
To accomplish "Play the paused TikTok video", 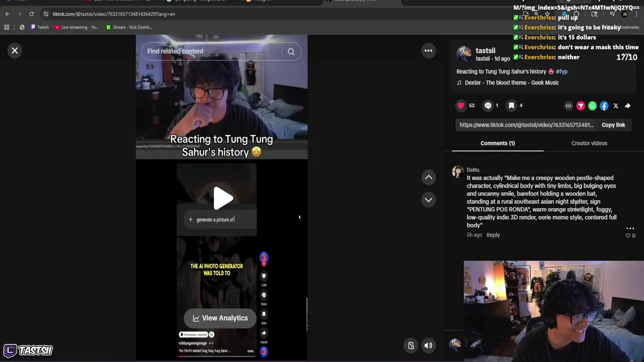I will (x=222, y=198).
